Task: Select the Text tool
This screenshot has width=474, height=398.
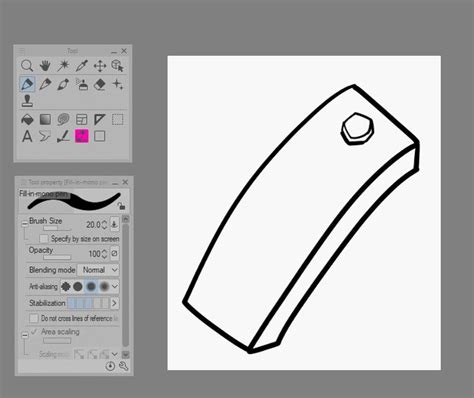Action: point(27,136)
